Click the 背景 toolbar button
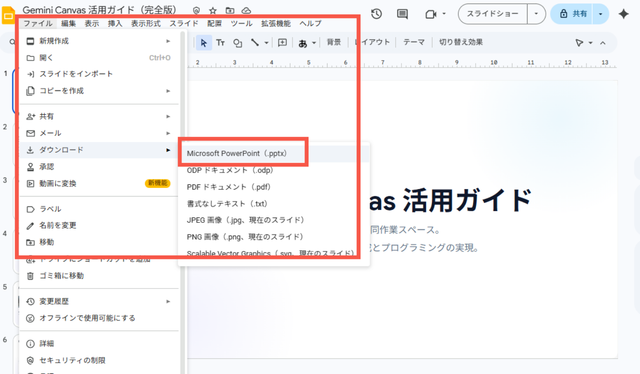The height and width of the screenshot is (374, 640). 333,42
